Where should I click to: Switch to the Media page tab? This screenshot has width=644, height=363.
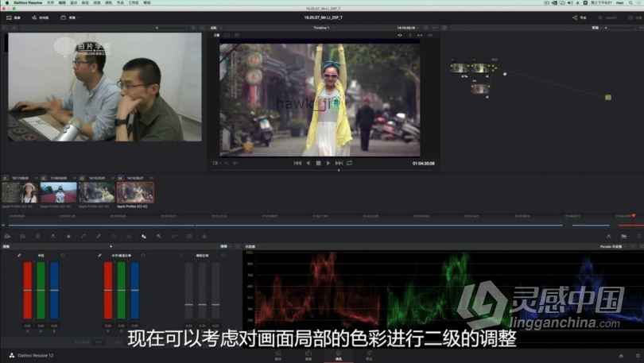278,355
